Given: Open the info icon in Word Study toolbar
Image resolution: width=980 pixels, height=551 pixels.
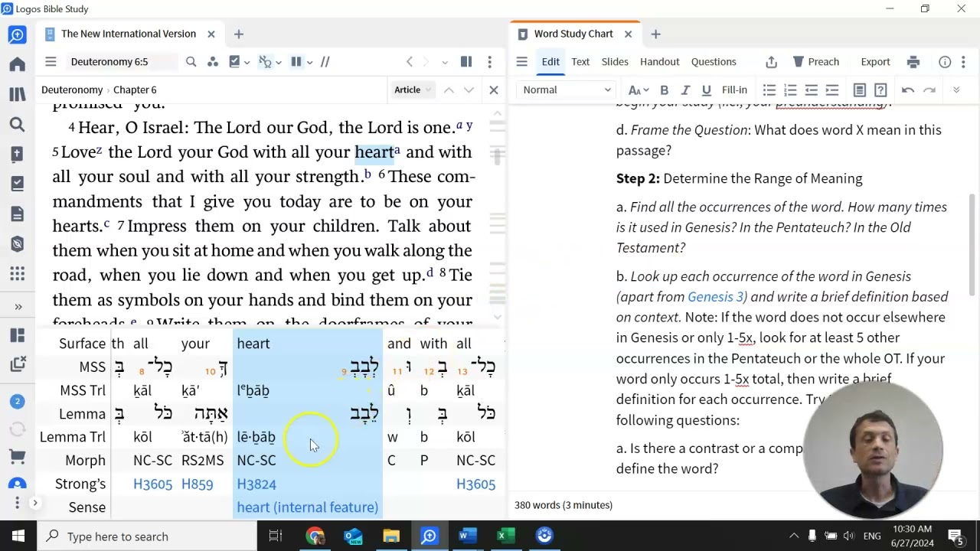Looking at the screenshot, I should (x=945, y=62).
